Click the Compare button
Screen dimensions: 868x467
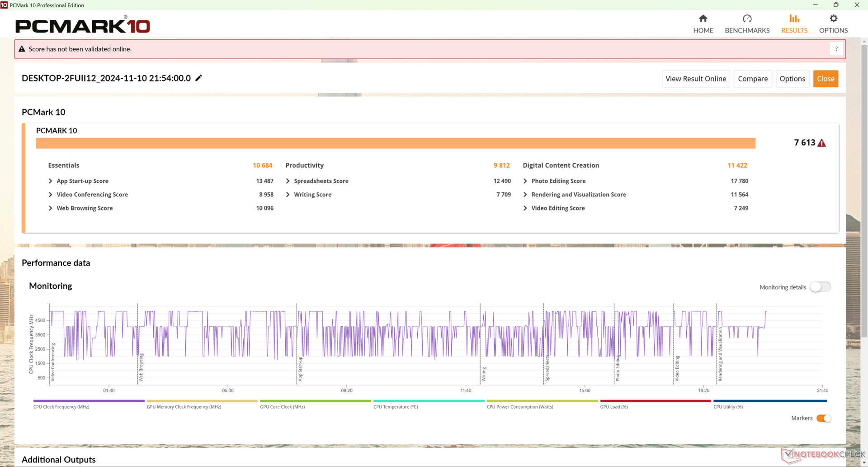coord(753,79)
